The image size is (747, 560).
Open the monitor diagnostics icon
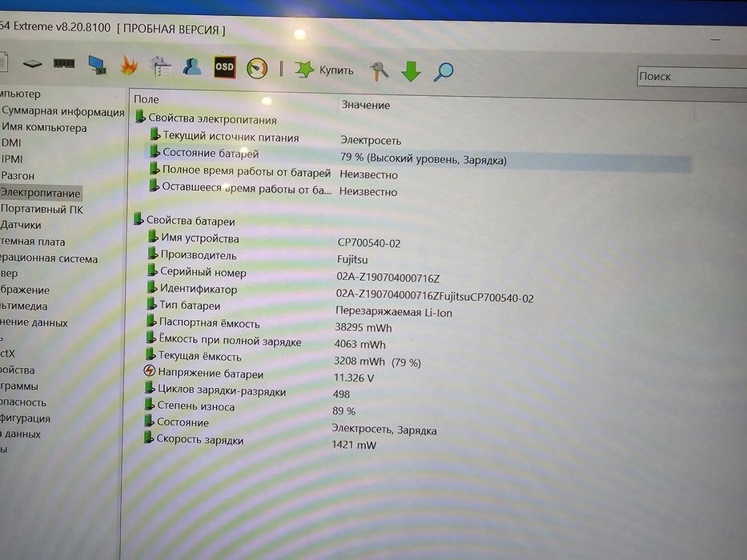click(98, 66)
